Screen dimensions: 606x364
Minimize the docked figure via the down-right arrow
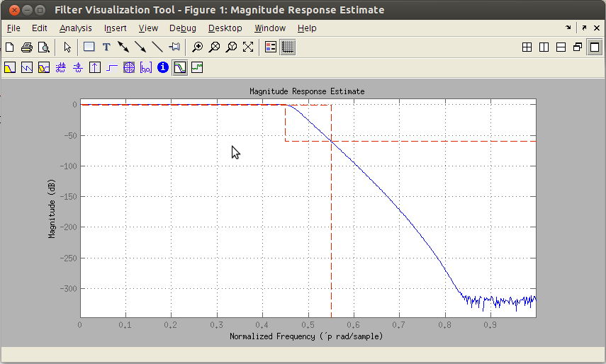pos(568,28)
